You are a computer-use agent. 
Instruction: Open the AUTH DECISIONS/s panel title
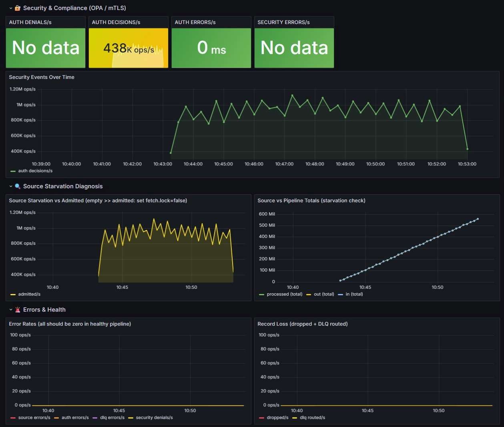point(116,22)
